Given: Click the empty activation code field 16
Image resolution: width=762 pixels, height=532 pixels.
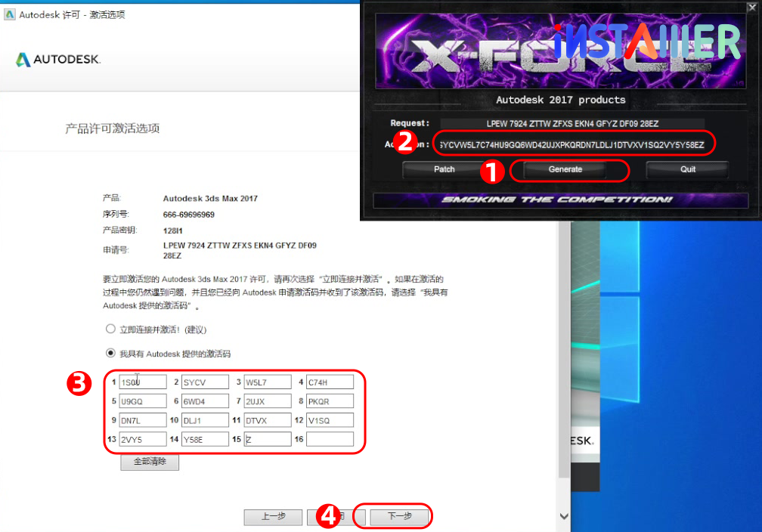Looking at the screenshot, I should pos(330,439).
